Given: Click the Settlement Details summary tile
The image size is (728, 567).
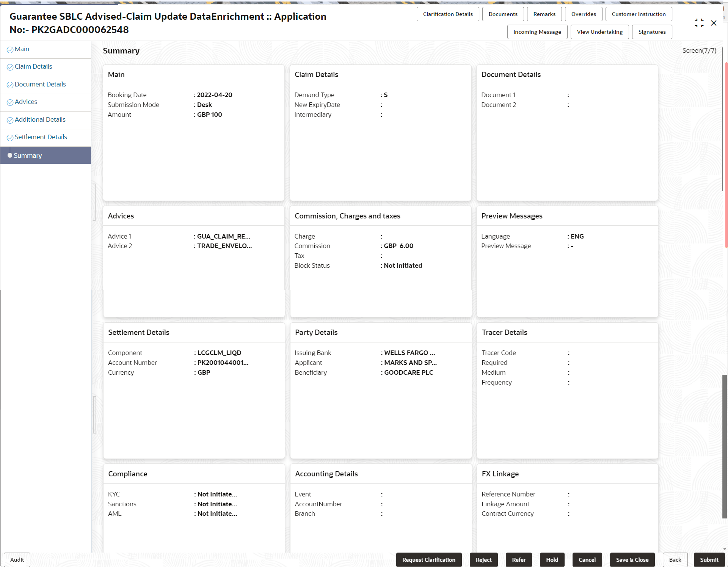Looking at the screenshot, I should coord(194,391).
